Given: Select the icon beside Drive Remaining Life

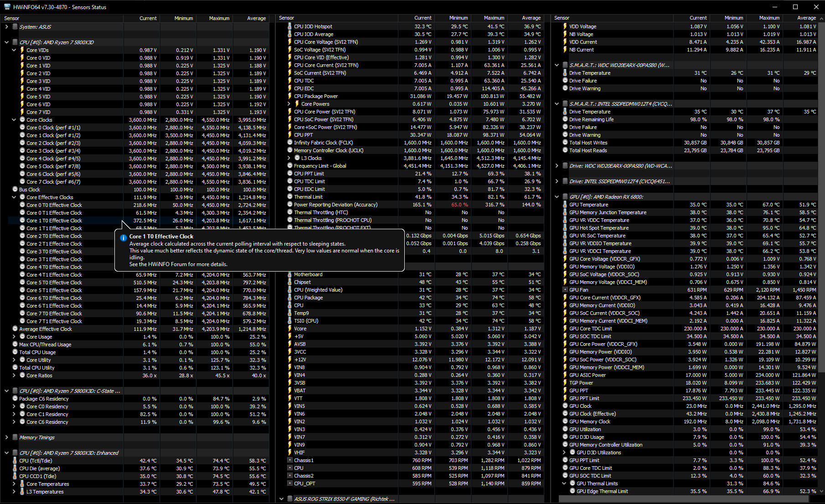Looking at the screenshot, I should 565,119.
